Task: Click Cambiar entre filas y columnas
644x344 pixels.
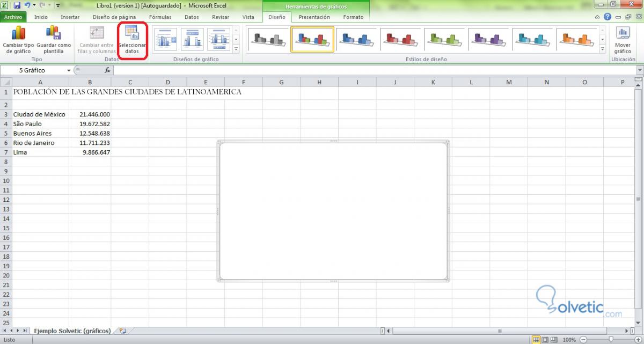Action: pyautogui.click(x=97, y=40)
